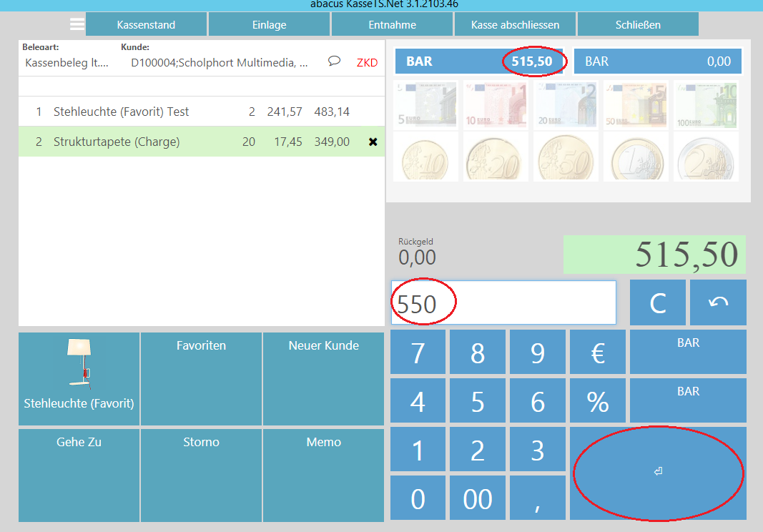763x532 pixels.
Task: Select the Stehleuchte (Favorit) Test row
Action: point(192,112)
